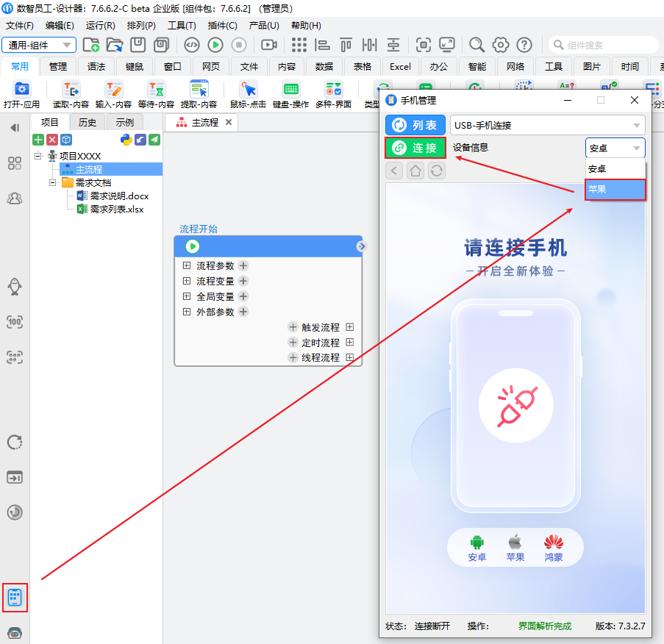Open the mobile phone manager sidebar icon
This screenshot has width=664, height=644.
tap(15, 597)
